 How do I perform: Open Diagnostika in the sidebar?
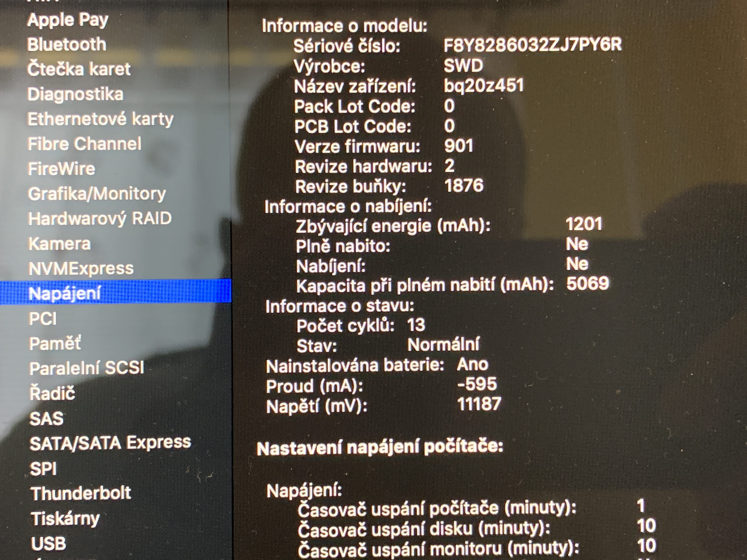(75, 94)
